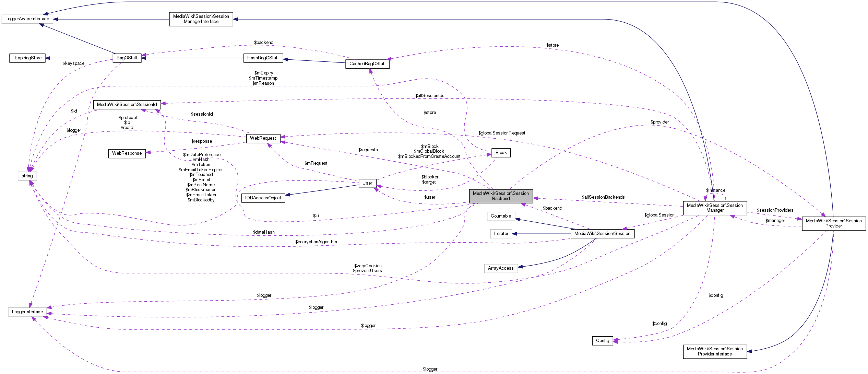This screenshot has height=374, width=868.
Task: Click the LoggerInterface node
Action: (x=27, y=312)
